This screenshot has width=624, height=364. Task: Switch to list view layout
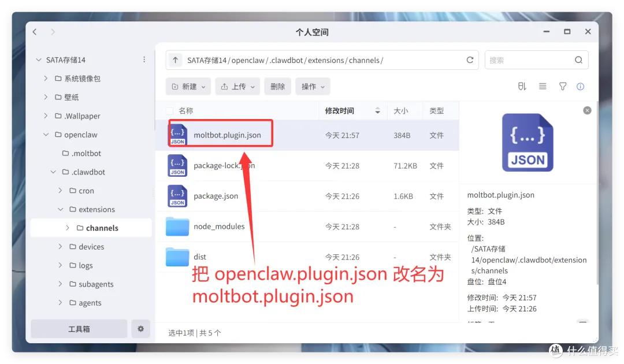[543, 86]
